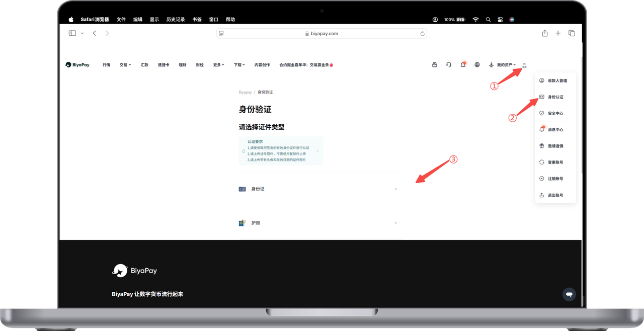The height and width of the screenshot is (331, 644).
Task: Choose the 身份证 document type row
Action: click(x=318, y=189)
